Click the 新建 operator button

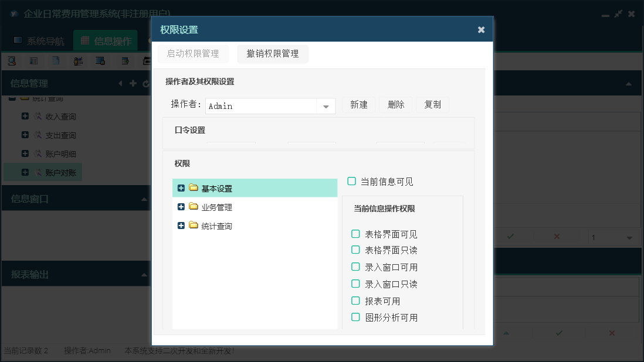359,105
